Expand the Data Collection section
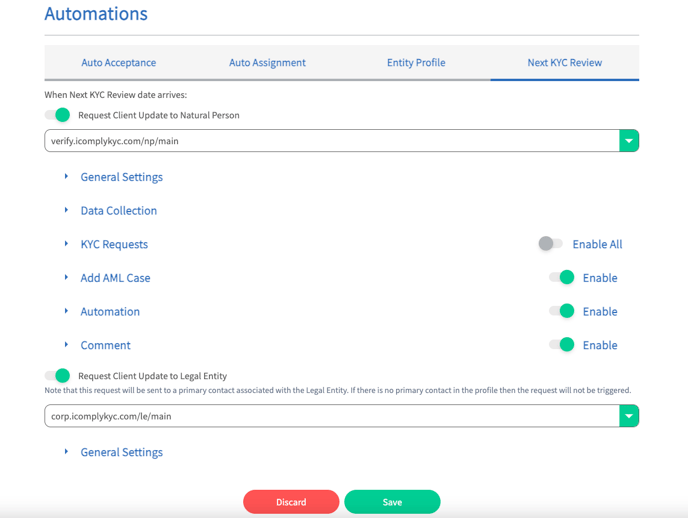Viewport: 688px width, 518px height. (118, 211)
